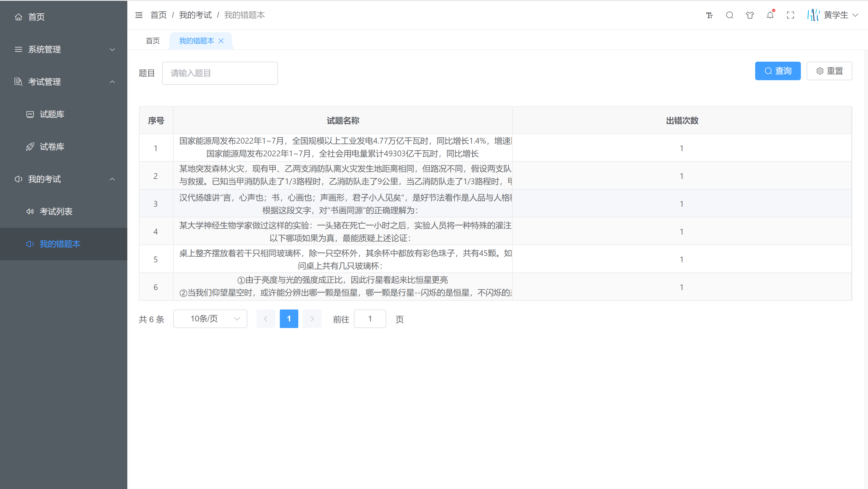Select row 2 某地突发森林火灾 question
This screenshot has width=868, height=489.
tap(343, 175)
